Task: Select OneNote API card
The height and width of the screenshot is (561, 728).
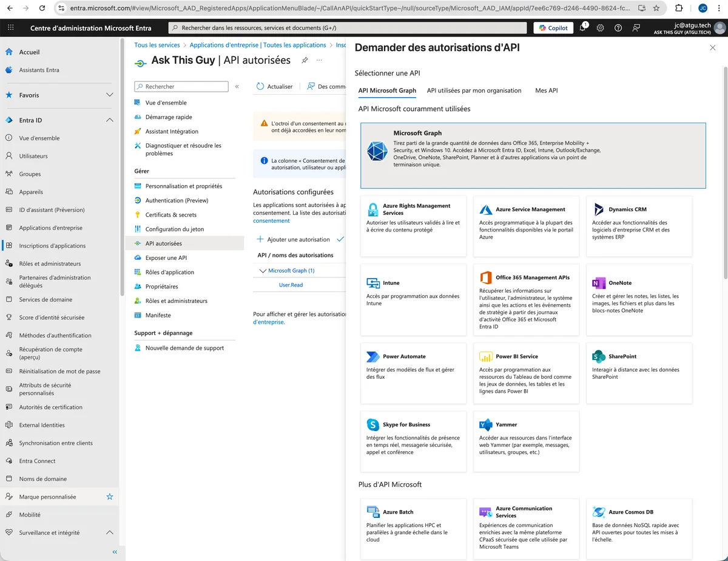Action: [x=639, y=300]
